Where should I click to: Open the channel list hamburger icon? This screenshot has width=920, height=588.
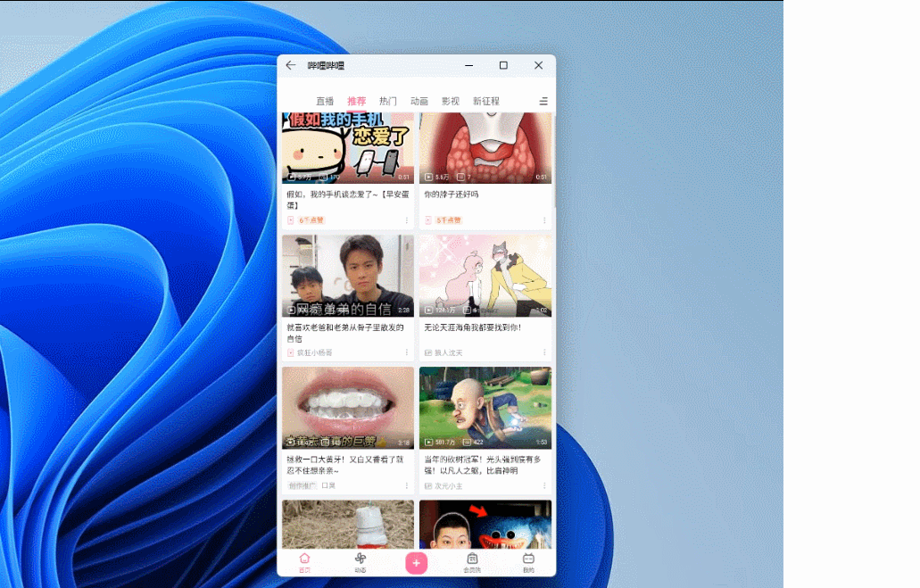click(x=543, y=102)
